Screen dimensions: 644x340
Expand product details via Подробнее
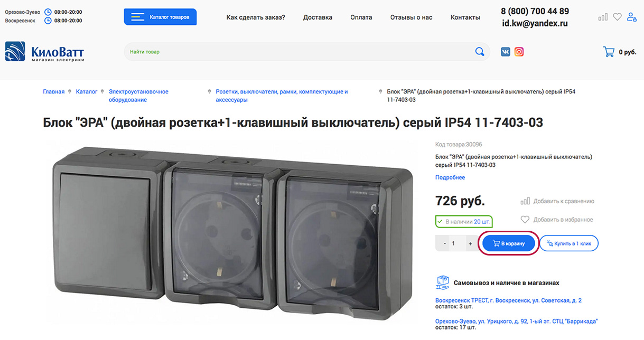450,177
